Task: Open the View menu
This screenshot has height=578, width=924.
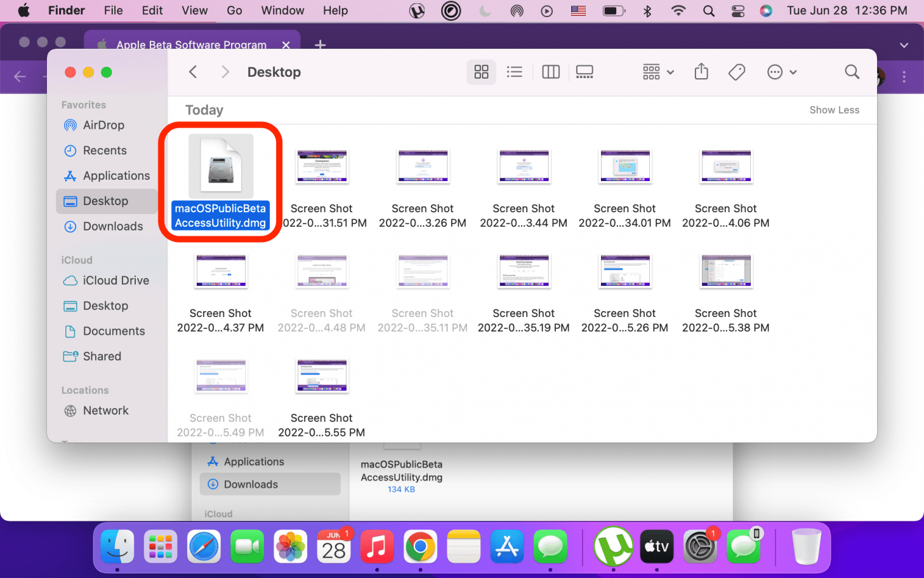Action: click(194, 10)
